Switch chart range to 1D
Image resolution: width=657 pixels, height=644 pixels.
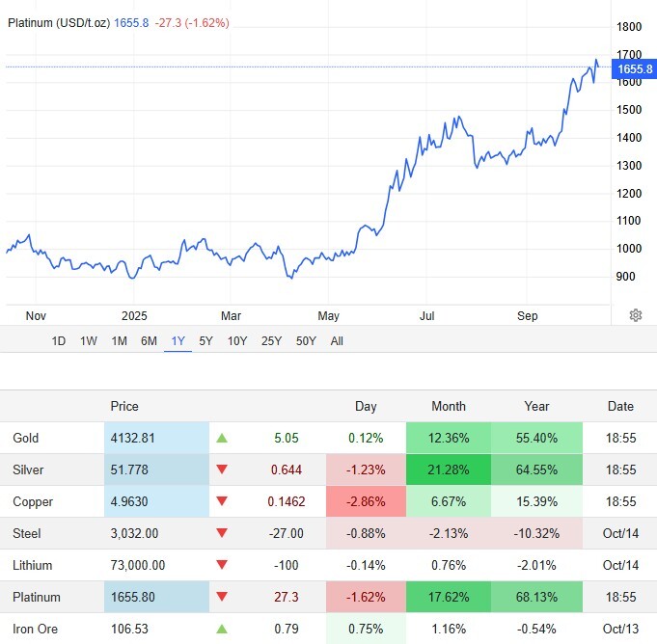click(x=59, y=340)
